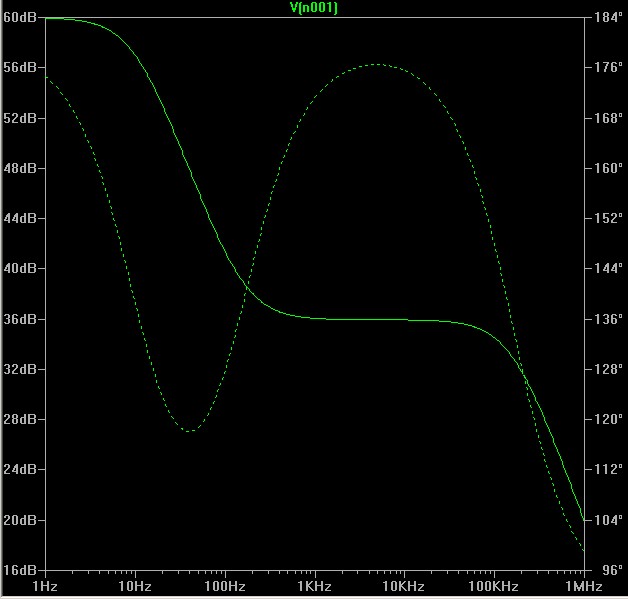Select the 36dB tick on the left axis
The width and height of the screenshot is (628, 599).
point(20,319)
